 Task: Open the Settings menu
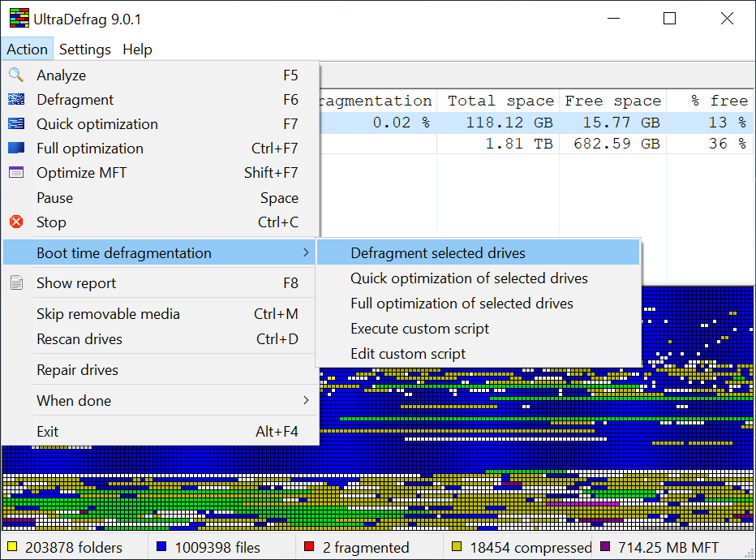click(x=85, y=50)
